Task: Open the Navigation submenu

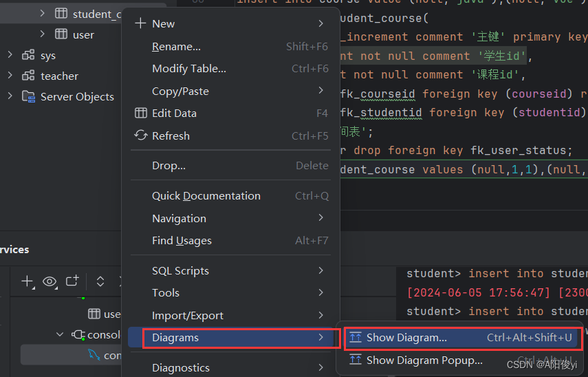Action: tap(320, 217)
